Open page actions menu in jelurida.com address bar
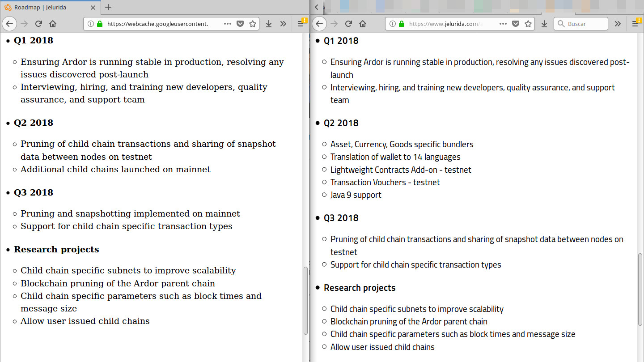644x362 pixels. pos(503,24)
